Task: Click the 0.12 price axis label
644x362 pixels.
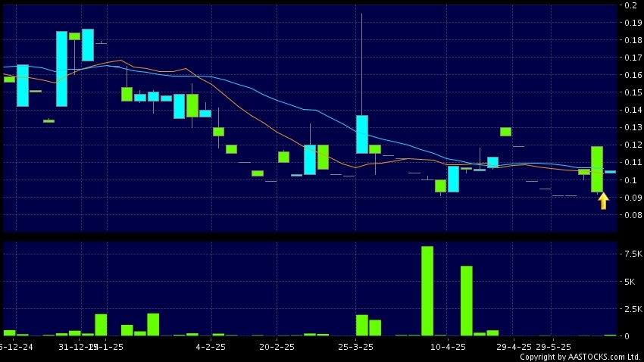Action: coord(633,145)
